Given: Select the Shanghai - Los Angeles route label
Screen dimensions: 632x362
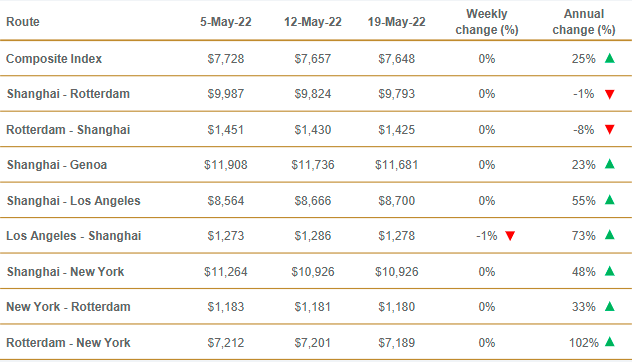Looking at the screenshot, I should point(74,201).
